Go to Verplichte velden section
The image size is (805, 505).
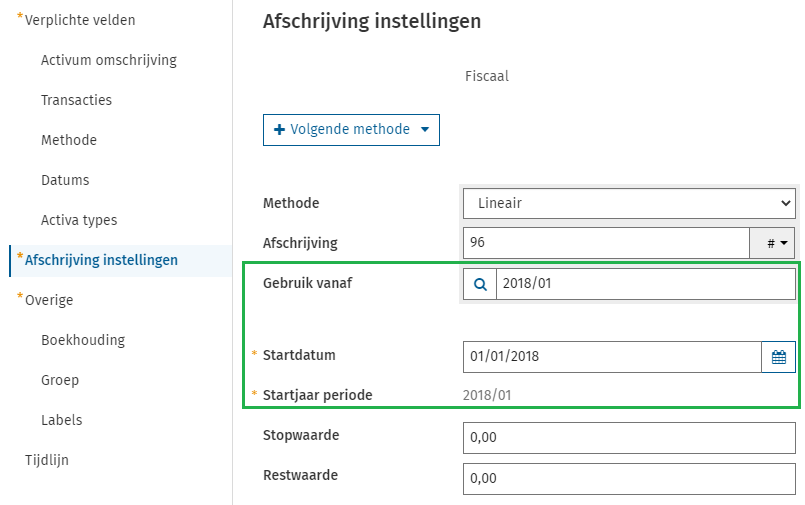click(x=80, y=20)
